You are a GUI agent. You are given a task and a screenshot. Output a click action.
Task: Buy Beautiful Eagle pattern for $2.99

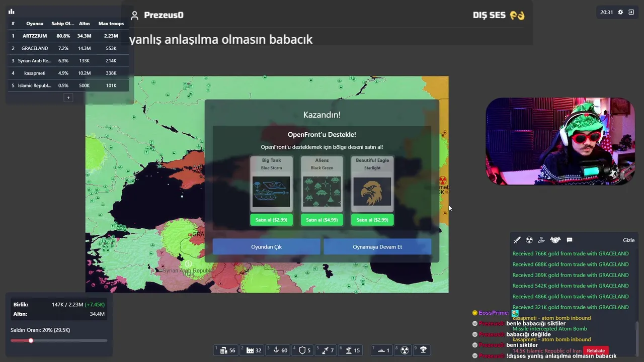pos(372,220)
